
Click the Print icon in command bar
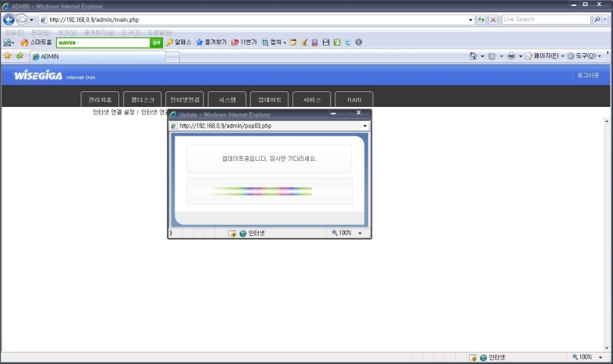coord(511,56)
